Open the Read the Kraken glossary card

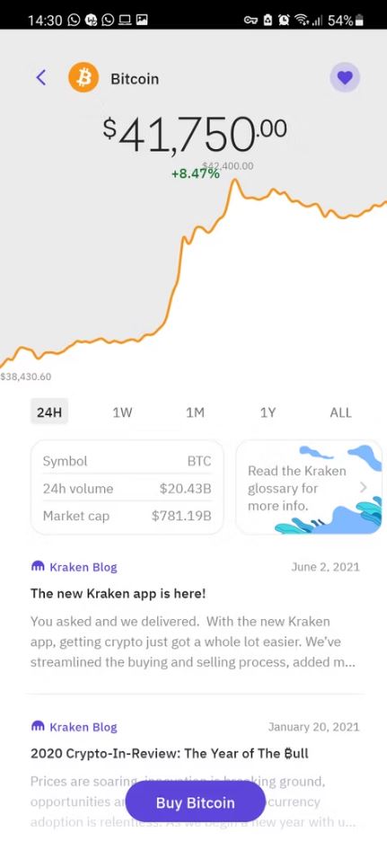[x=309, y=487]
